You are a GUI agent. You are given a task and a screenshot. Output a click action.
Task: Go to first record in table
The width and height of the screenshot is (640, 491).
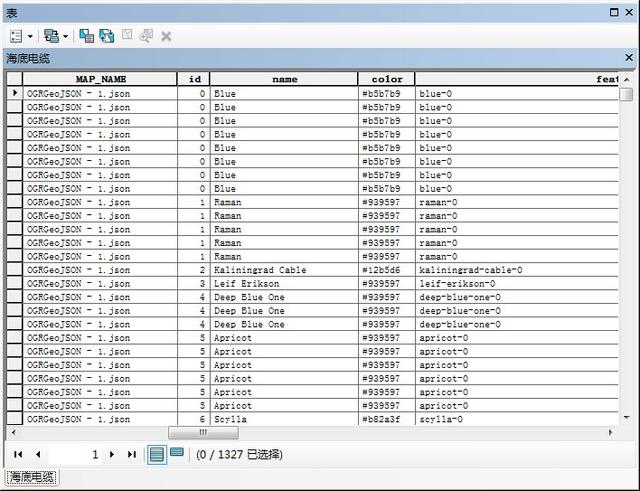[x=19, y=454]
